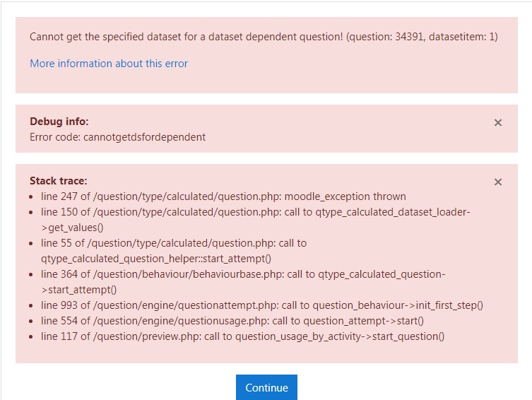Close the Stack trace alert panel

(x=497, y=182)
